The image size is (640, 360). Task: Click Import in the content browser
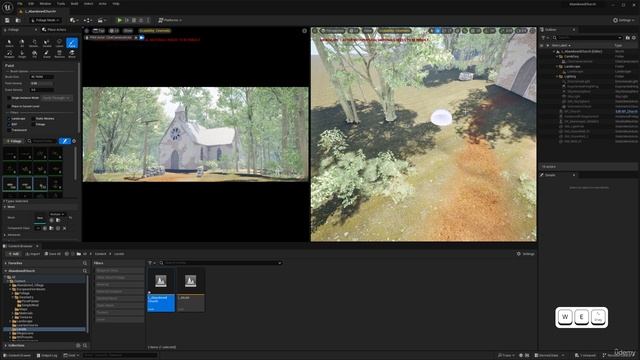pos(33,254)
